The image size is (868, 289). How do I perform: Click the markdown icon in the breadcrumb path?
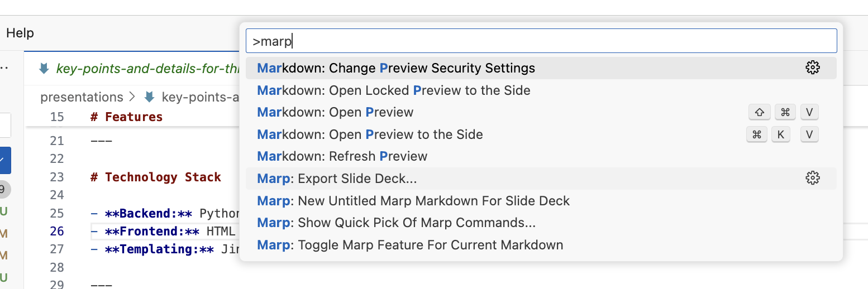(x=149, y=97)
